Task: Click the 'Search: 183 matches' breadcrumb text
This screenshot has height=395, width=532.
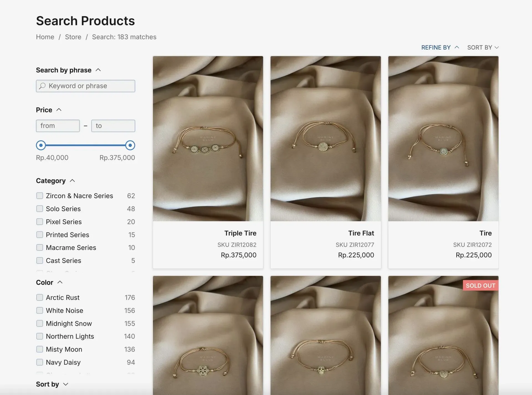Action: 124,37
